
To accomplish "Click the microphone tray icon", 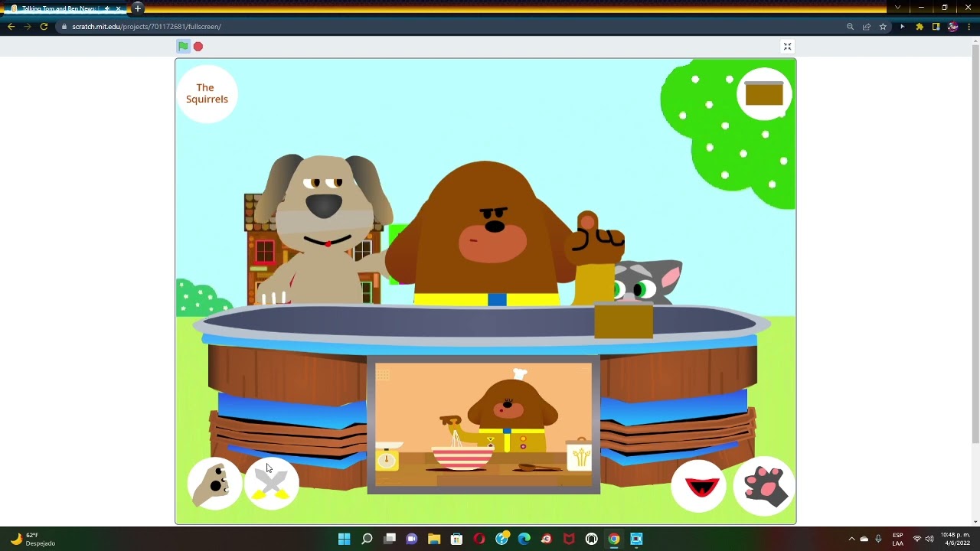I will [878, 539].
